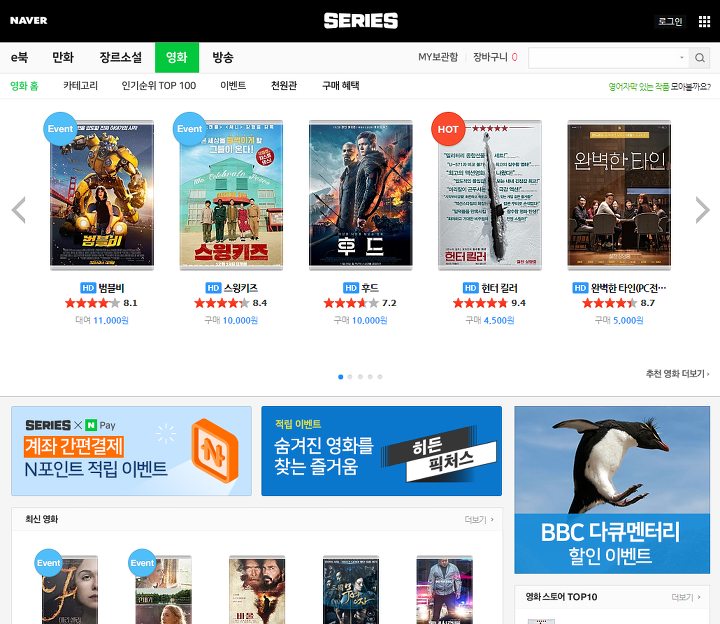The height and width of the screenshot is (624, 720).
Task: Open the BBC 다큐멘터리 할인 이벤트 banner
Action: point(612,490)
